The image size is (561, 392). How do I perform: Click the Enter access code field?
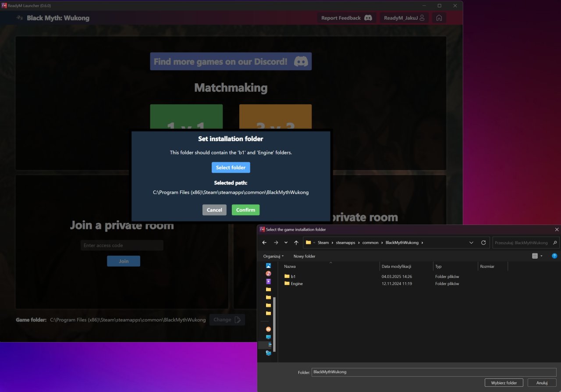122,245
